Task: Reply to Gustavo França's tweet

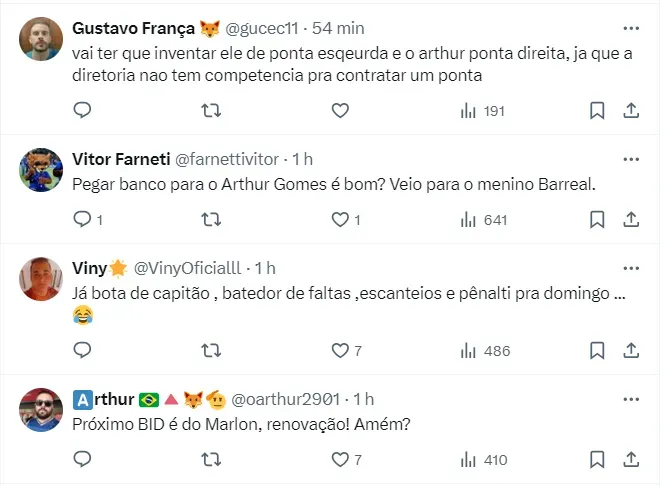Action: click(82, 111)
